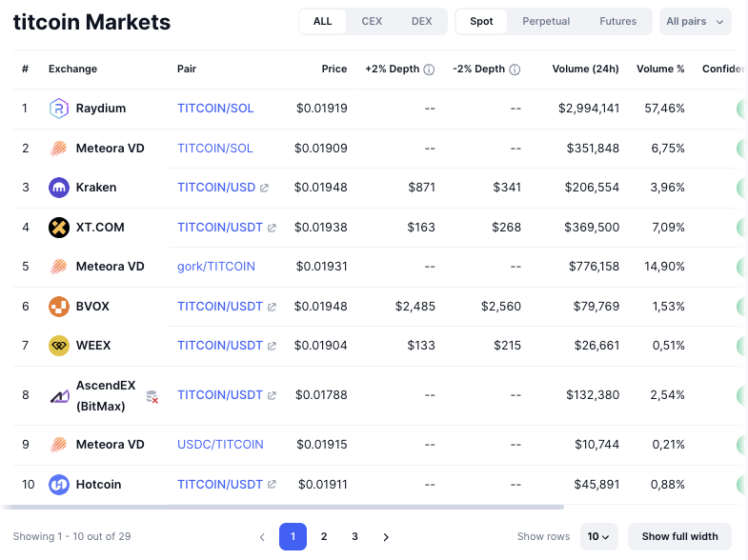Click the horizontal table scrollbar
748x560 pixels.
281,507
